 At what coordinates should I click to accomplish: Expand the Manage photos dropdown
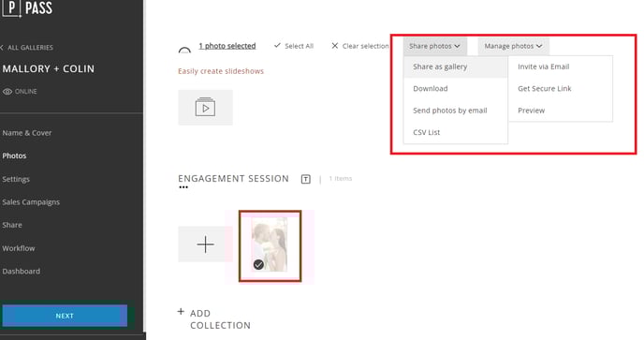513,46
